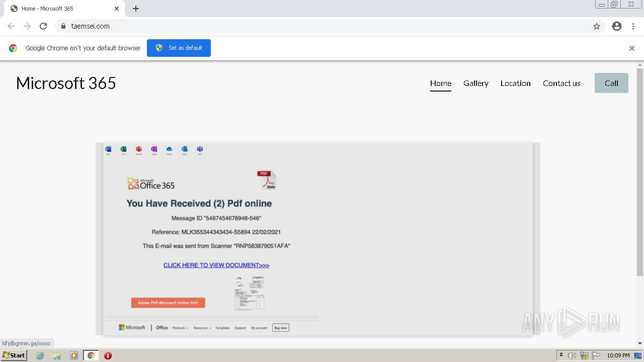Open Internet Explorer from the taskbar
This screenshot has width=644, height=362.
point(40,355)
